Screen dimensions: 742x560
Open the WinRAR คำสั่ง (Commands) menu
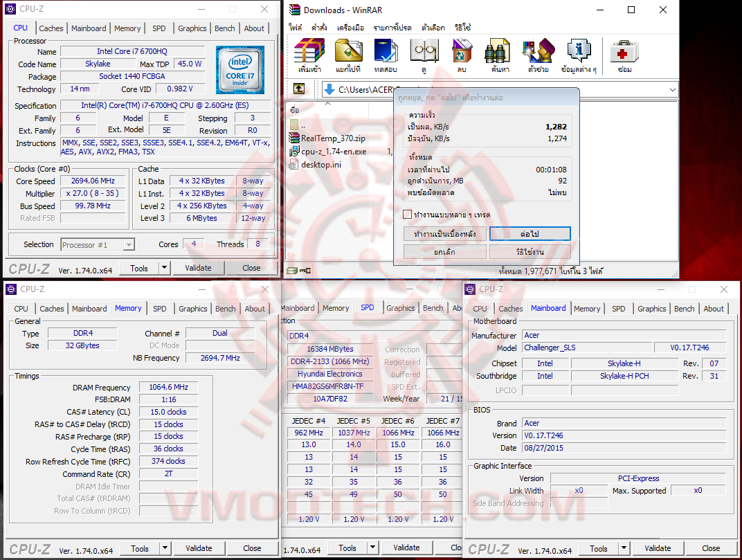[319, 28]
